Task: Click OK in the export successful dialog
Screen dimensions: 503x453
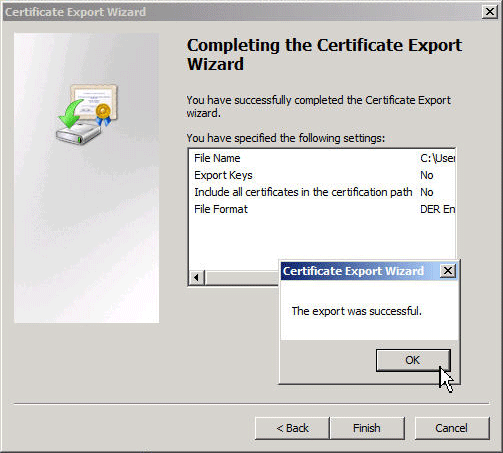Action: [413, 360]
